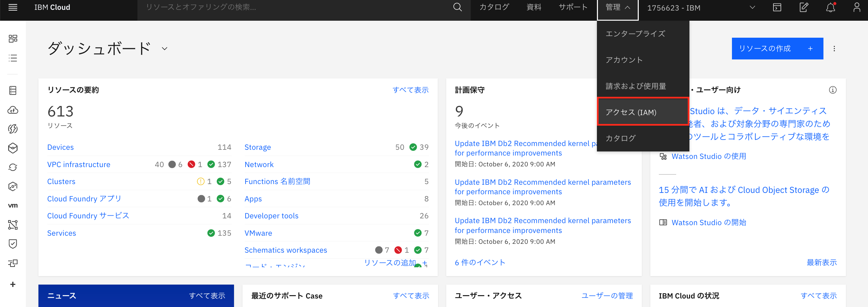Click the Security shield icon in sidebar
Image resolution: width=868 pixels, height=307 pixels.
point(13,244)
